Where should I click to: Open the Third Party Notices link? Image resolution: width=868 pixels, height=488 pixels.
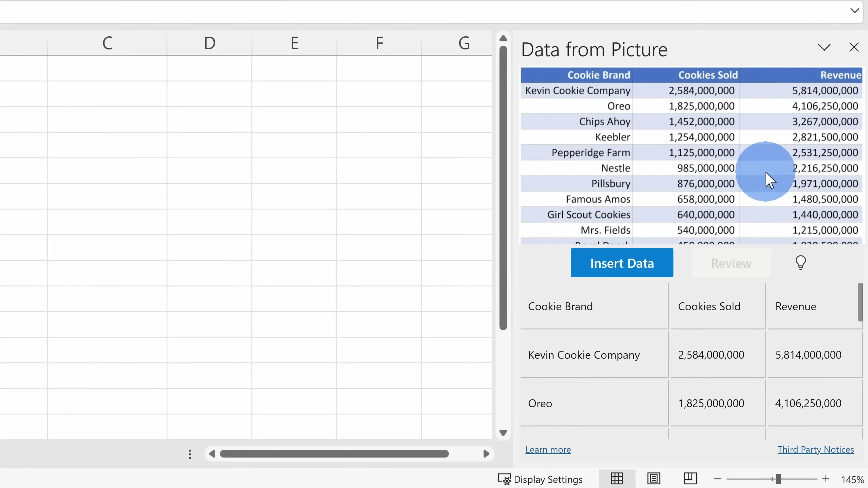(x=815, y=449)
